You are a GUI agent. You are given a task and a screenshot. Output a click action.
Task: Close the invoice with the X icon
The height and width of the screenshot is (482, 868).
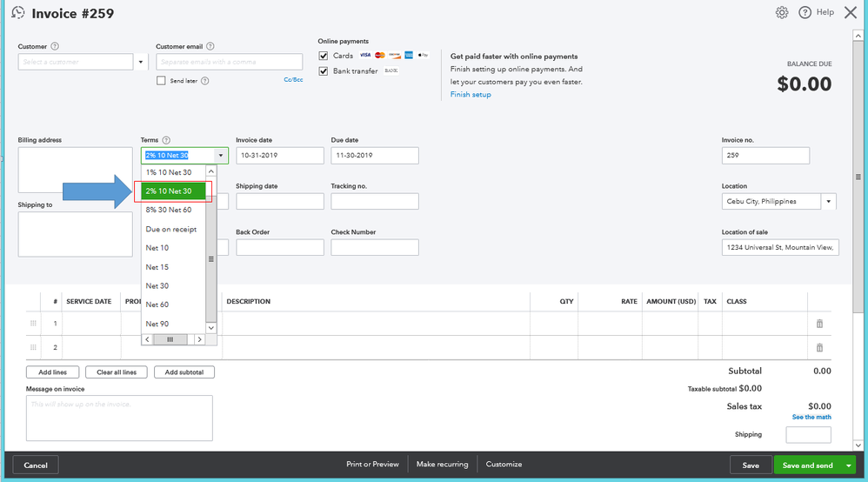point(851,12)
